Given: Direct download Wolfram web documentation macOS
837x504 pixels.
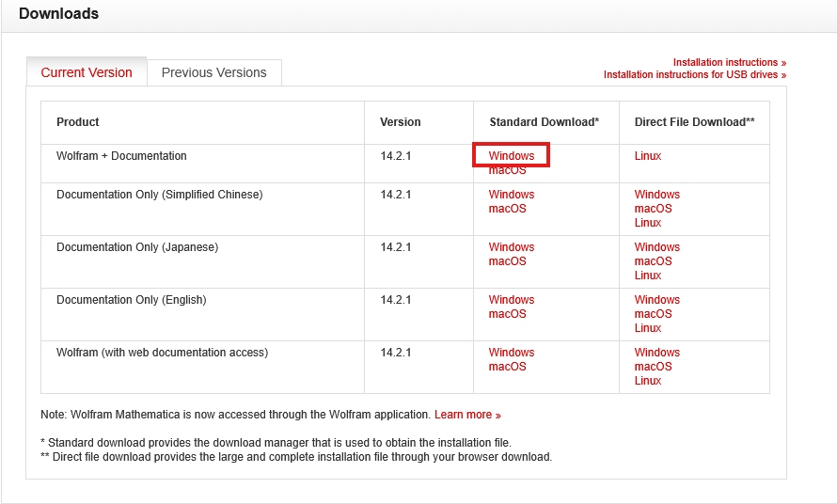Looking at the screenshot, I should pos(653,367).
